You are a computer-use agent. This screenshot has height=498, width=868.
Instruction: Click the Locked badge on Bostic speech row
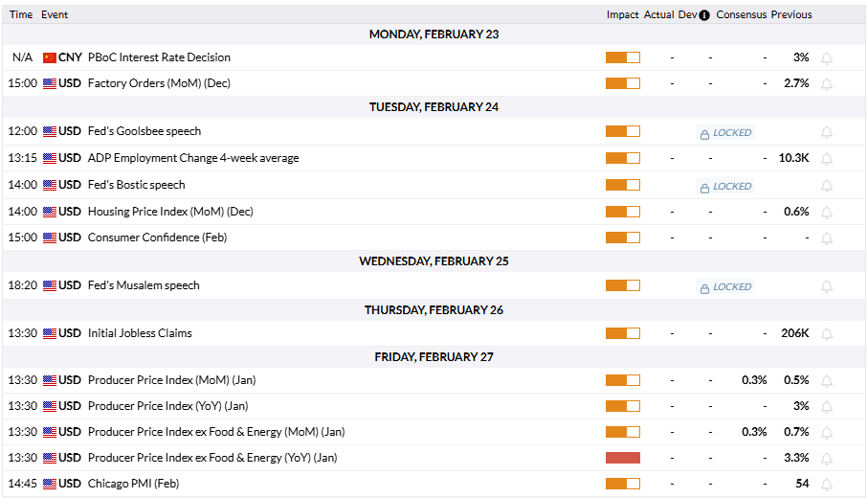(725, 187)
